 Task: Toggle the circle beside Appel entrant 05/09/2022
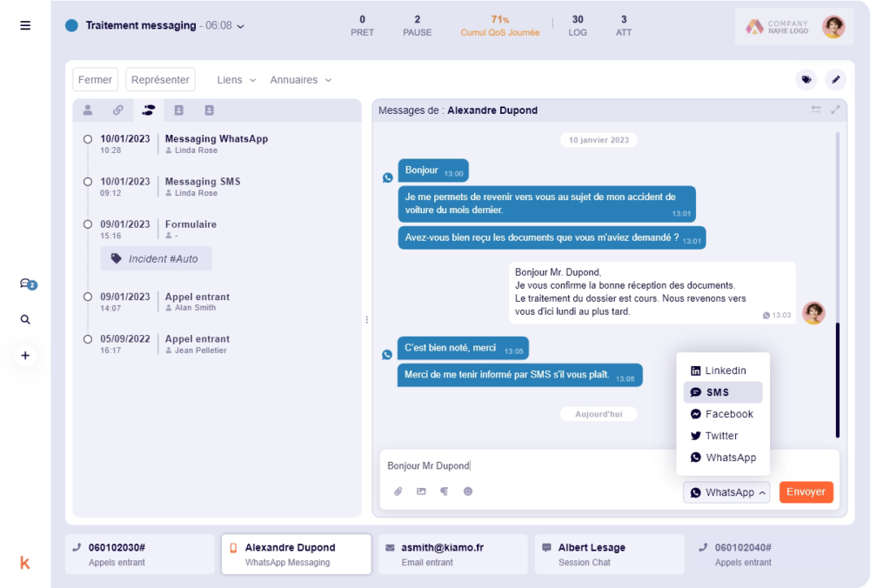point(87,339)
